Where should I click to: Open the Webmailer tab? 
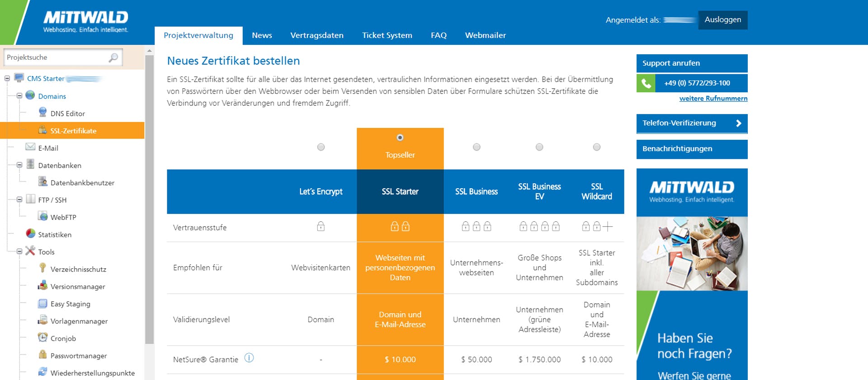(x=486, y=35)
